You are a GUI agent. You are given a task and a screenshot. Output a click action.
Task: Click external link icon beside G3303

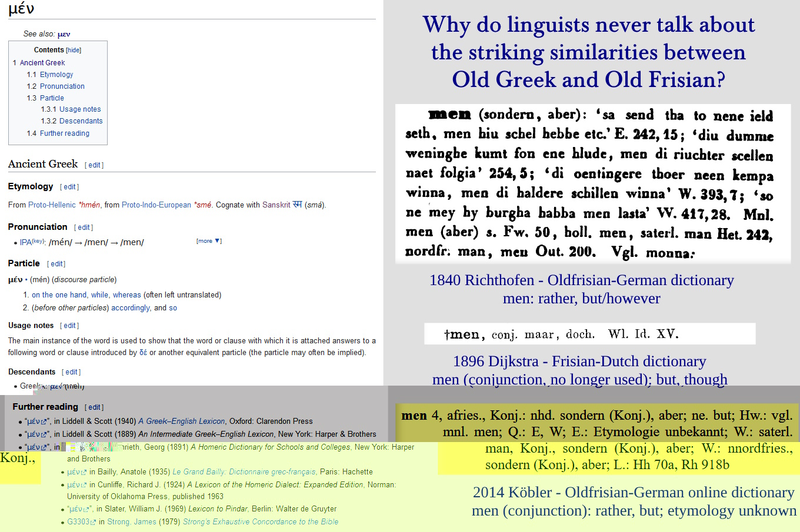[x=93, y=523]
